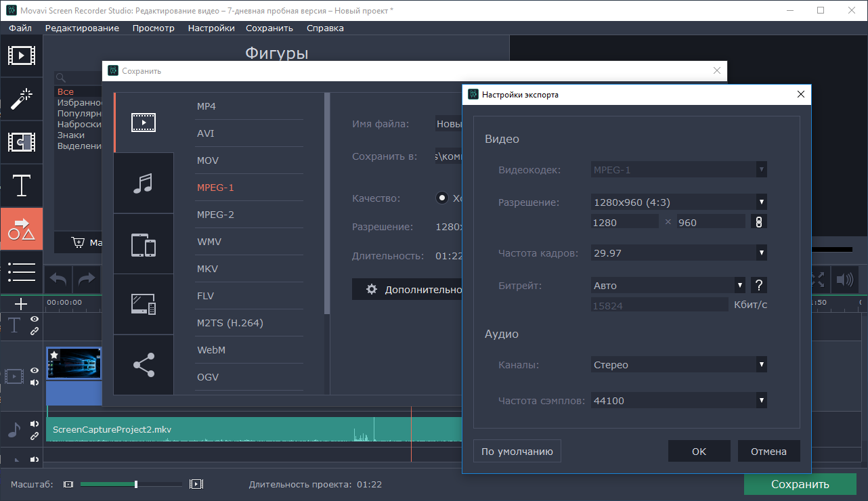Open the Titles text tool

pyautogui.click(x=21, y=185)
